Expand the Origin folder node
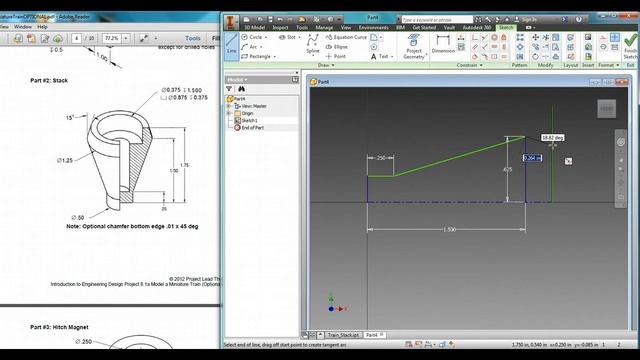The image size is (640, 360). (x=229, y=113)
